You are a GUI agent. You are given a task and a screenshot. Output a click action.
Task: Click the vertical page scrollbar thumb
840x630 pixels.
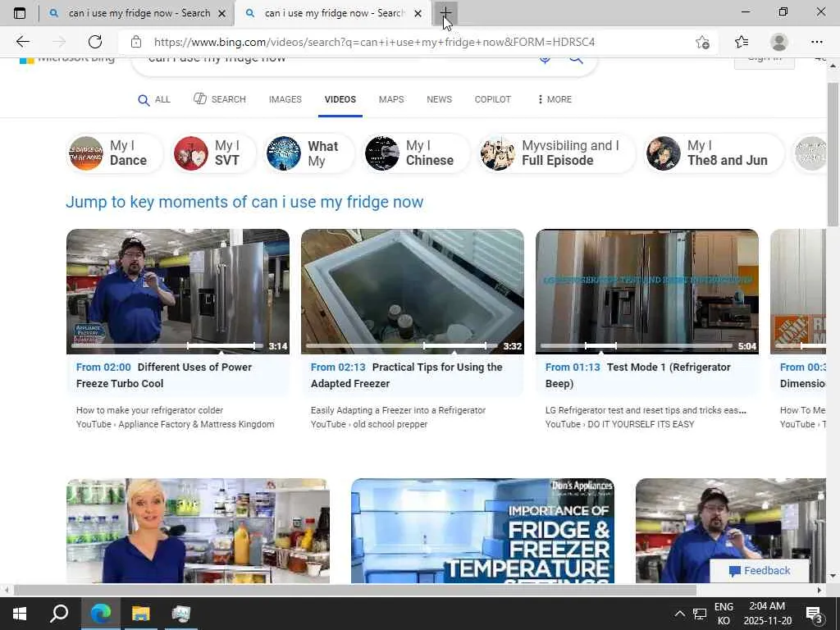coord(833,154)
